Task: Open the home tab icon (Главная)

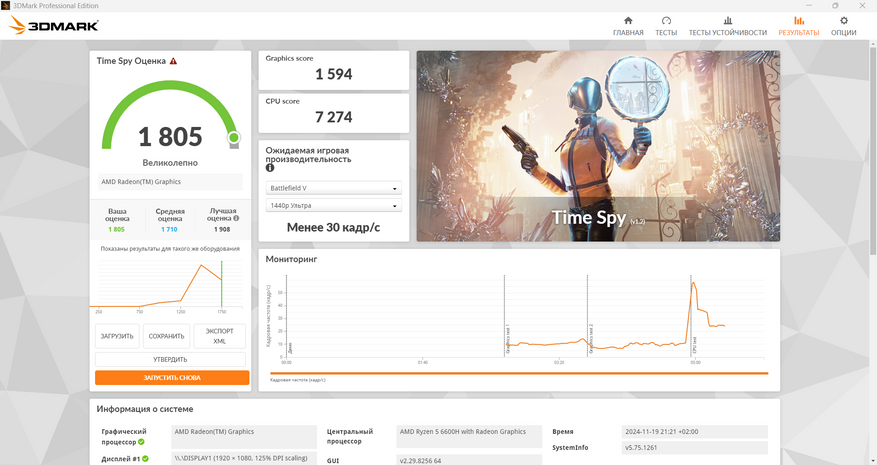Action: (628, 21)
